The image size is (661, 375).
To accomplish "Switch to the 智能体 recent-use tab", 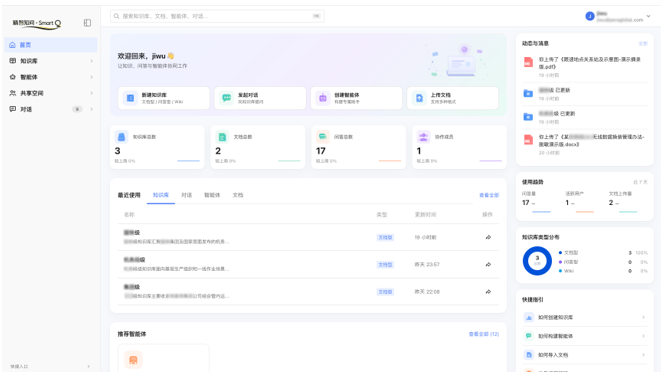I will (x=212, y=195).
